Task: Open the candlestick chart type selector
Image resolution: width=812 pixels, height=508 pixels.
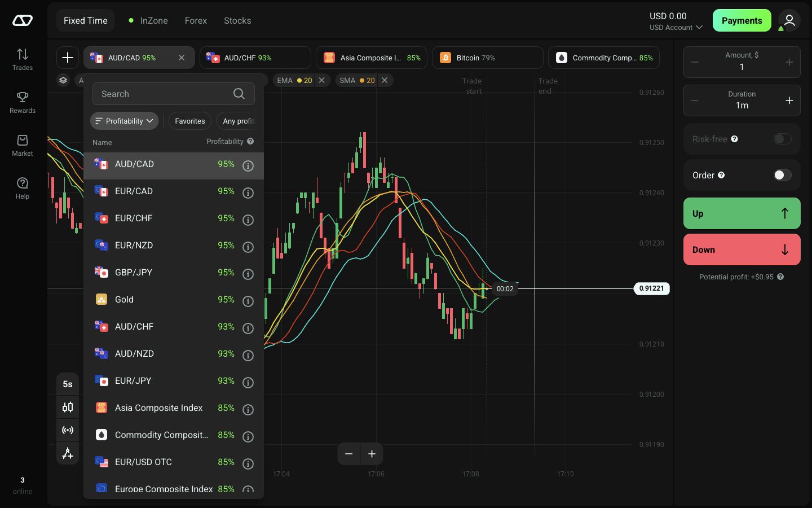Action: pos(68,407)
